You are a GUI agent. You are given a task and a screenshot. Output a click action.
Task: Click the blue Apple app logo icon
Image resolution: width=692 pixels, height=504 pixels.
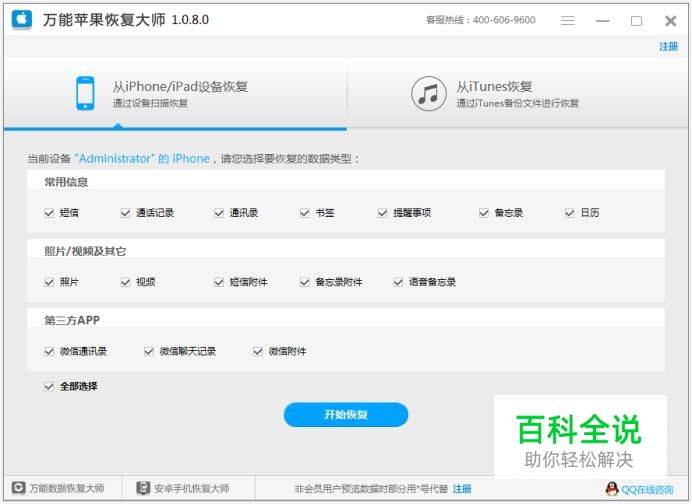pos(22,19)
